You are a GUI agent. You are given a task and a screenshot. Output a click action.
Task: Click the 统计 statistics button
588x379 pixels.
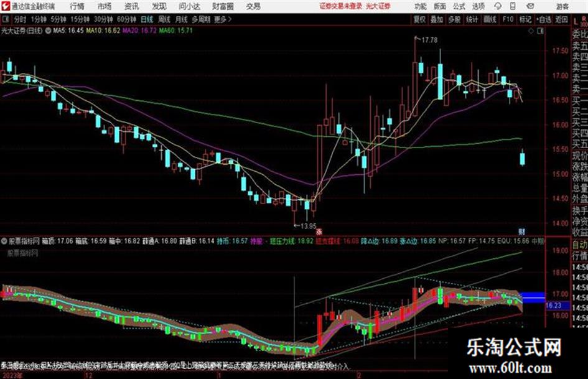(472, 19)
